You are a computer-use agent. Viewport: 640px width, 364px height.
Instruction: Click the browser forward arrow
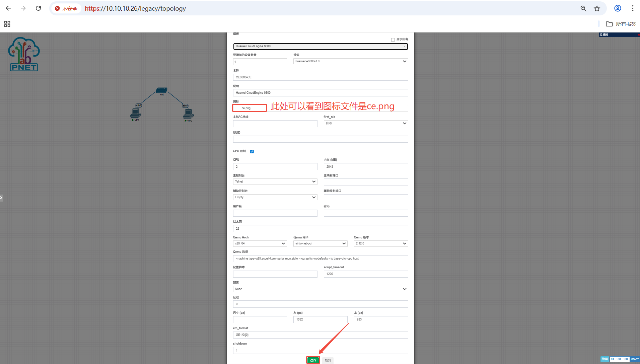[x=23, y=8]
